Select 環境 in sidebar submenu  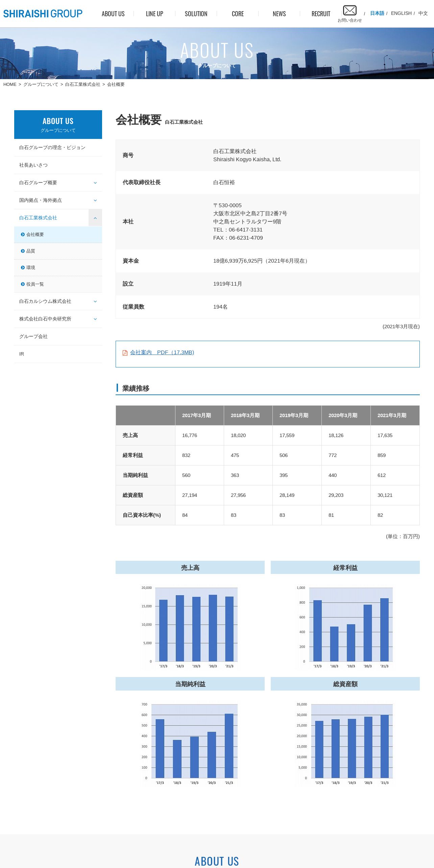pyautogui.click(x=58, y=268)
